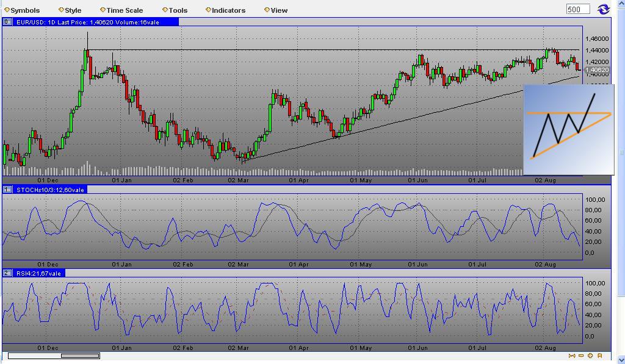Click the horizontal chart scrollbar thumb
Viewport: 625px width, 364px height.
click(80, 355)
